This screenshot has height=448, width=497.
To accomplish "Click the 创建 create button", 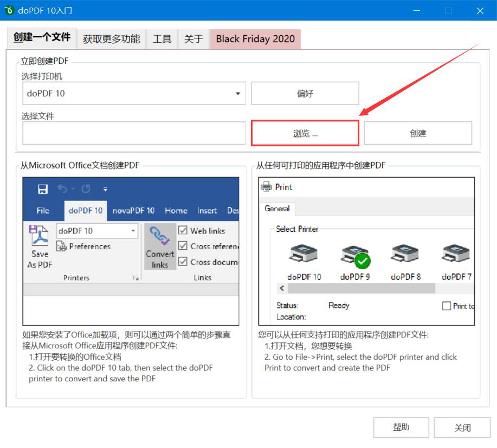I will [418, 133].
